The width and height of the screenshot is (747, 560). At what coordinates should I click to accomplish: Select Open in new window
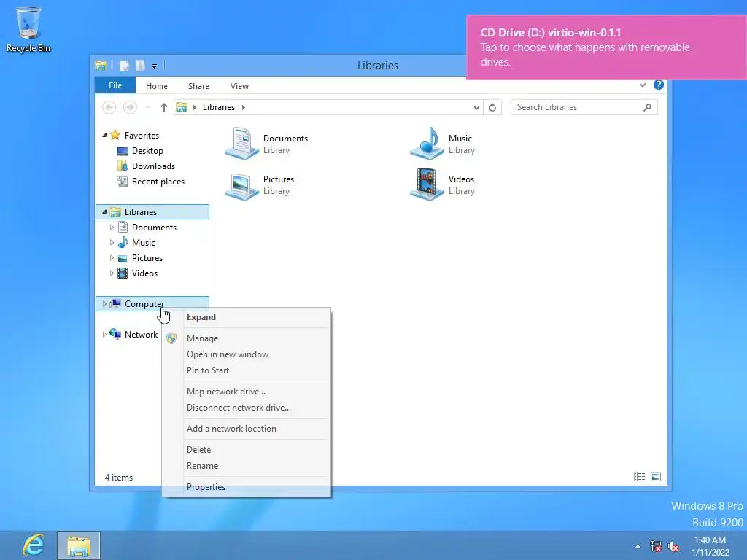point(247,354)
